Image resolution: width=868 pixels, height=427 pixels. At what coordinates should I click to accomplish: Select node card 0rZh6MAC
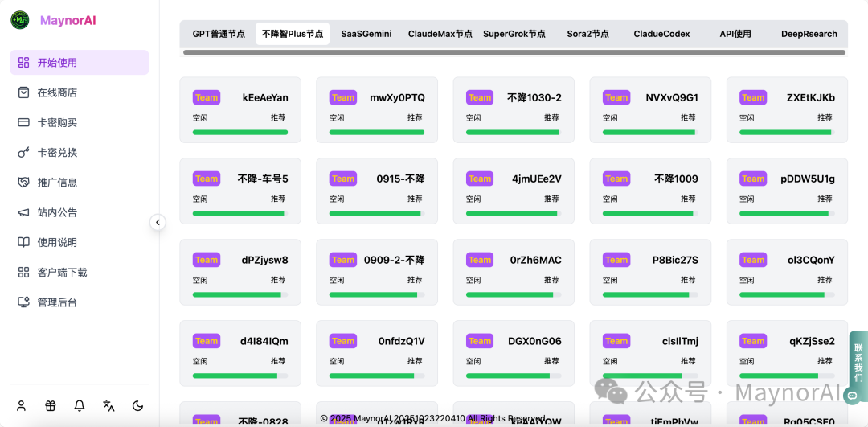[514, 272]
